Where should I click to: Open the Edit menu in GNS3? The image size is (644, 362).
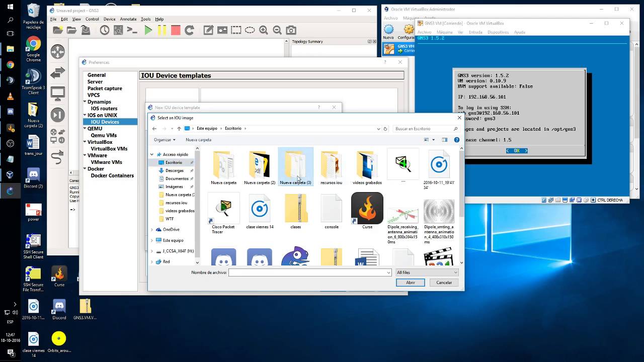[64, 19]
